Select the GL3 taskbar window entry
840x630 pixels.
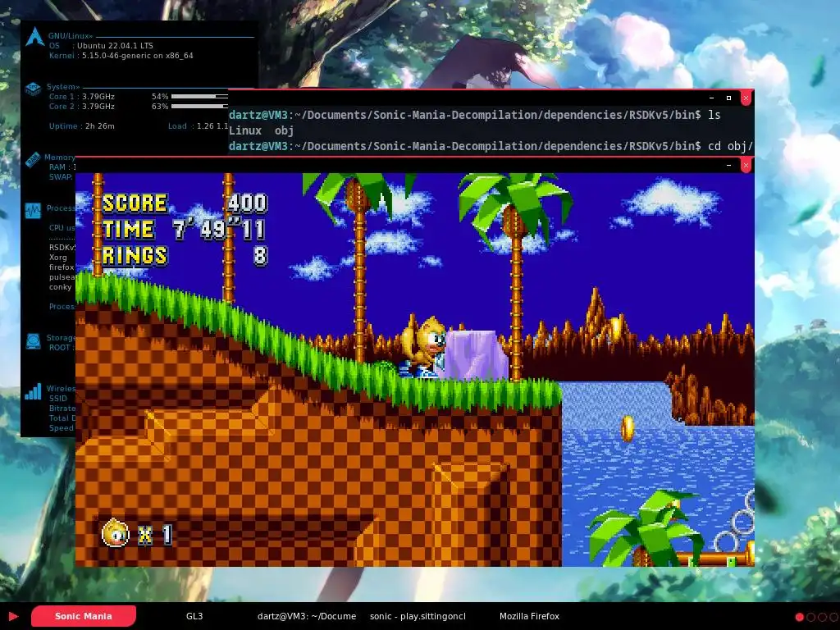[x=194, y=616]
